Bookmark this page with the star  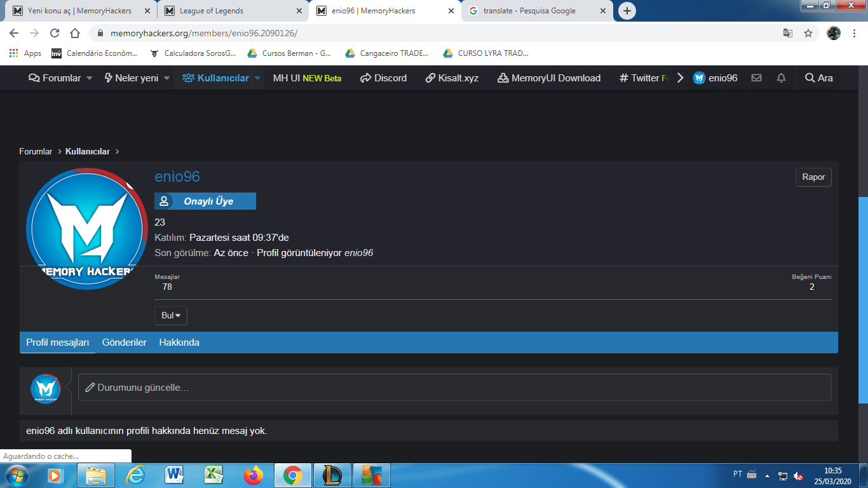coord(808,33)
